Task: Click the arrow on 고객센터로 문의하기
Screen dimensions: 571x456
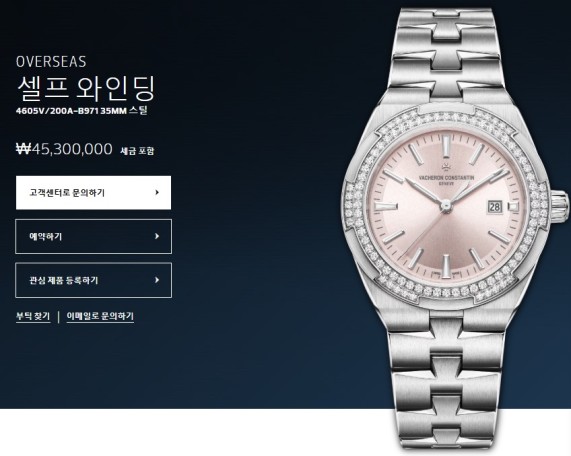Action: (157, 192)
